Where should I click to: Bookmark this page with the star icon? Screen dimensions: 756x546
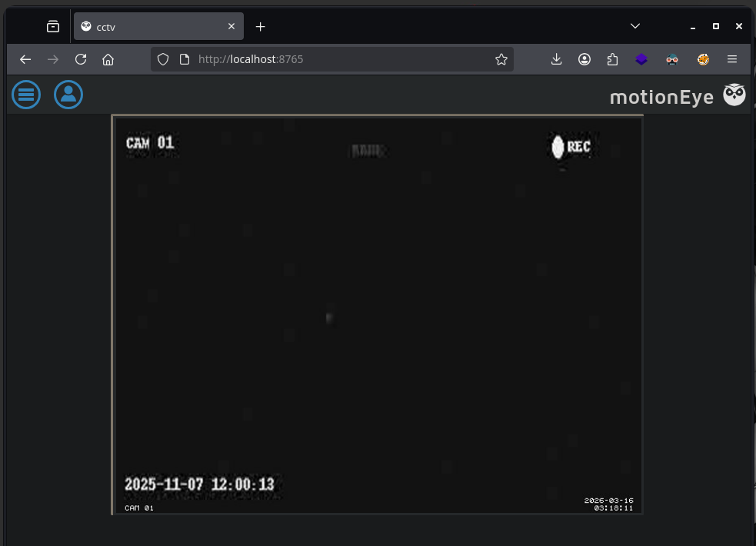501,59
